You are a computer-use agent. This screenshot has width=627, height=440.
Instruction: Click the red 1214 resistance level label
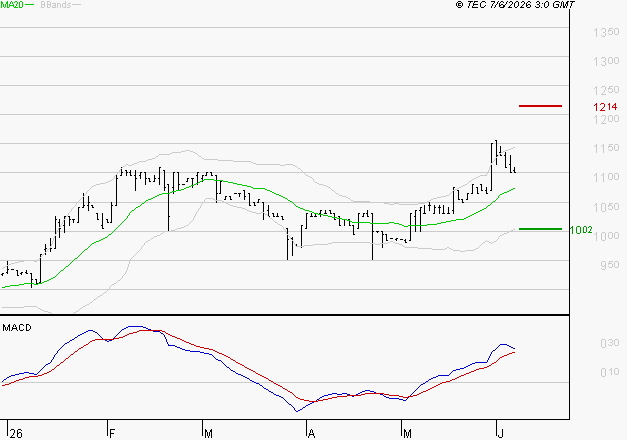point(605,107)
